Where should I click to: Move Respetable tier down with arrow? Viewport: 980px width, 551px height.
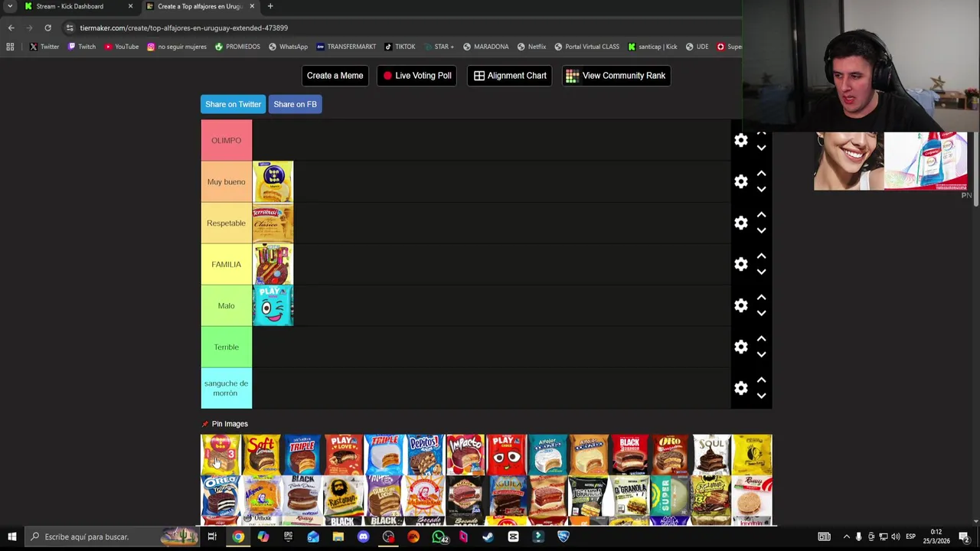point(761,230)
